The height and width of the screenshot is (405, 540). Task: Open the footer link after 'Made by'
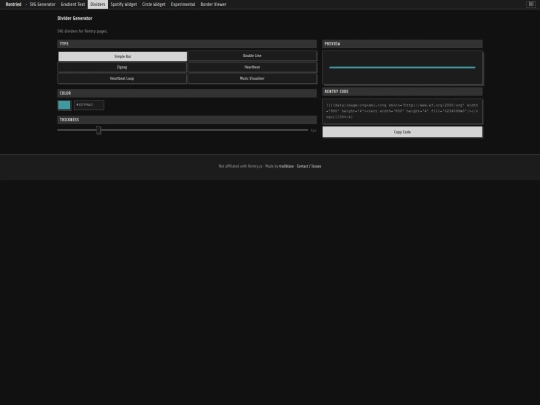[x=286, y=166]
